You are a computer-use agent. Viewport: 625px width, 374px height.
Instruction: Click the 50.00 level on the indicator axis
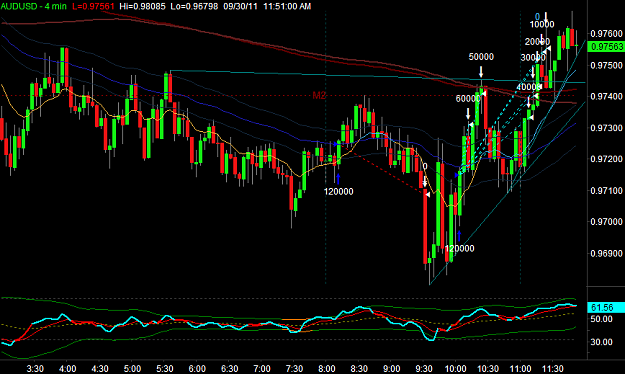[601, 319]
